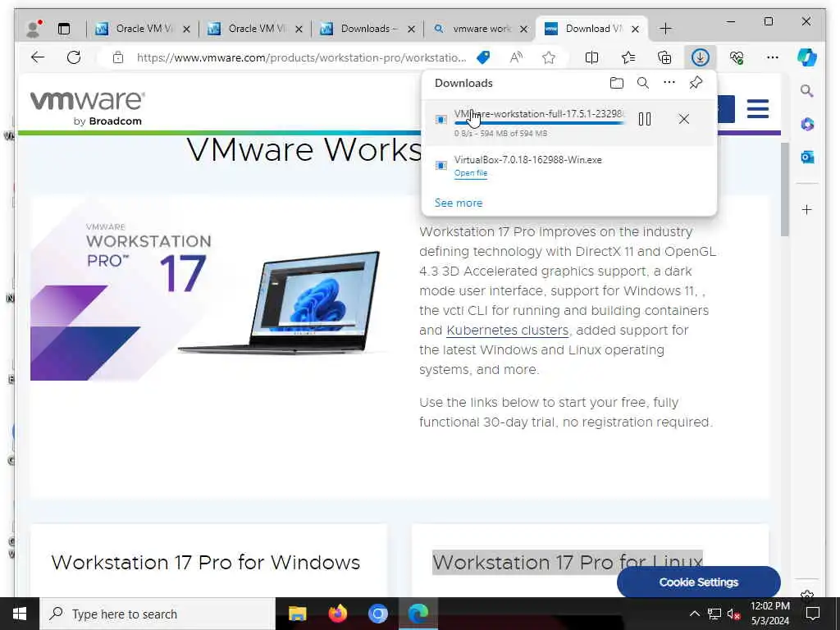This screenshot has width=840, height=630.
Task: Click Workstation 17 Pro for Windows heading
Action: point(206,562)
